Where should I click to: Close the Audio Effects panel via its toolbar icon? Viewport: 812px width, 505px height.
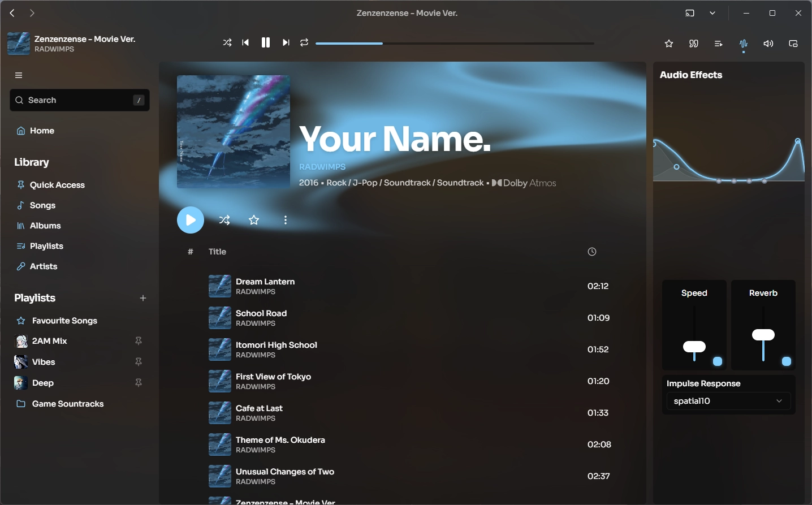tap(744, 44)
